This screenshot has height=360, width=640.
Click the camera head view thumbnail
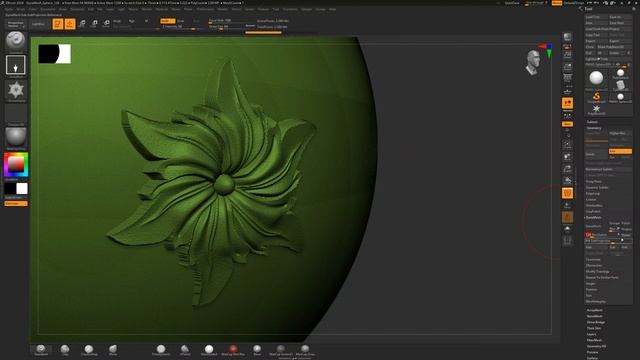click(533, 62)
